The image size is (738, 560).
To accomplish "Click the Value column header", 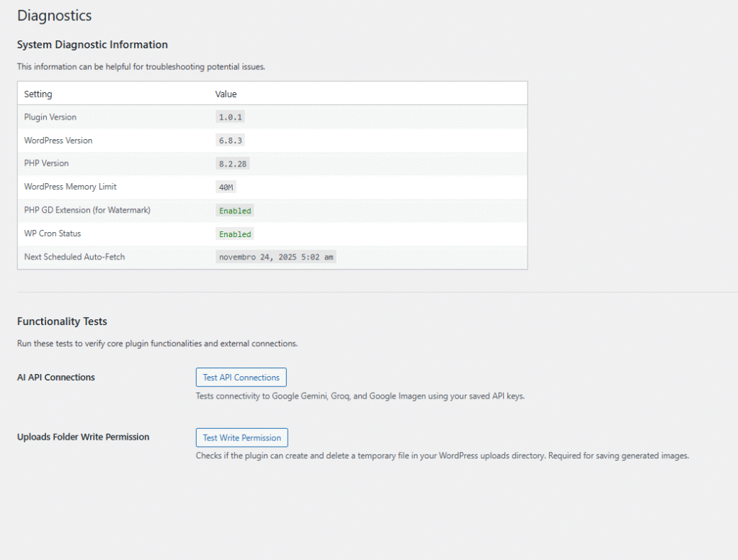I will [x=226, y=94].
